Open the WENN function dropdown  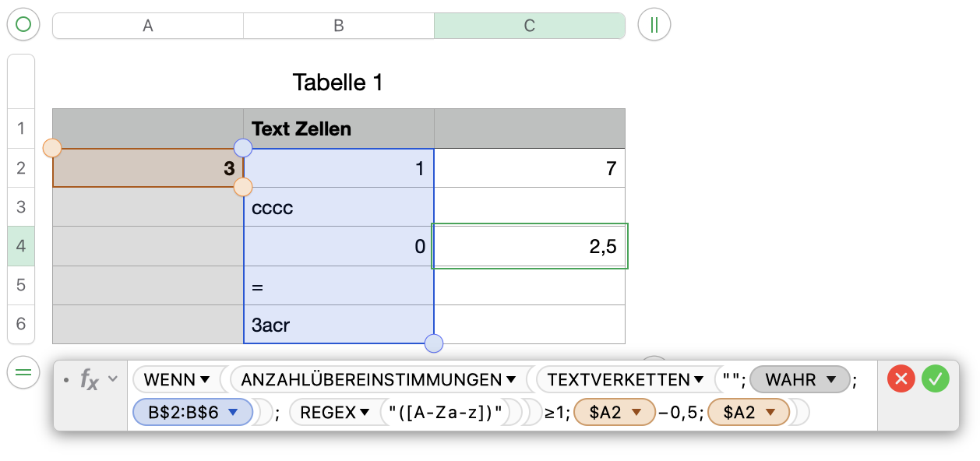click(205, 380)
